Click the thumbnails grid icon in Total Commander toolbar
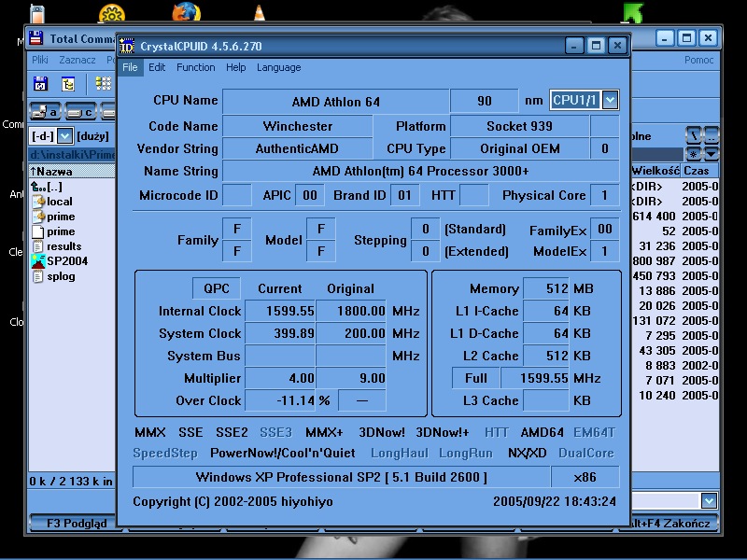 (103, 83)
